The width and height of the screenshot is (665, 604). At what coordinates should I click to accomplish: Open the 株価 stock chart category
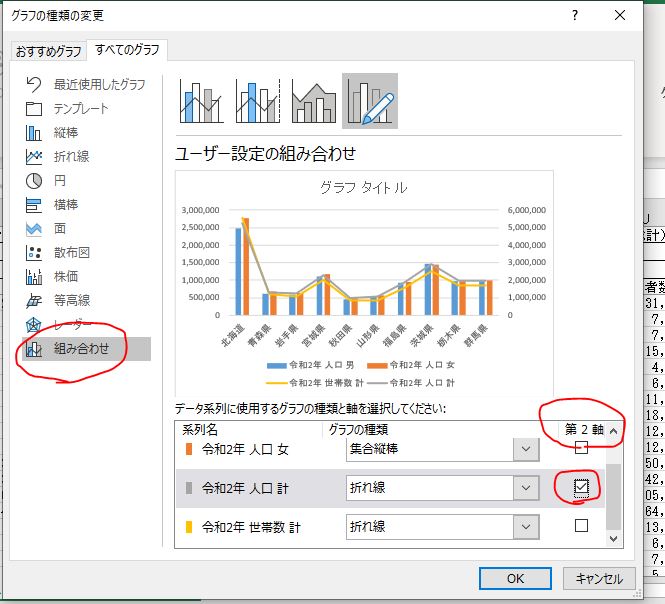[x=66, y=277]
